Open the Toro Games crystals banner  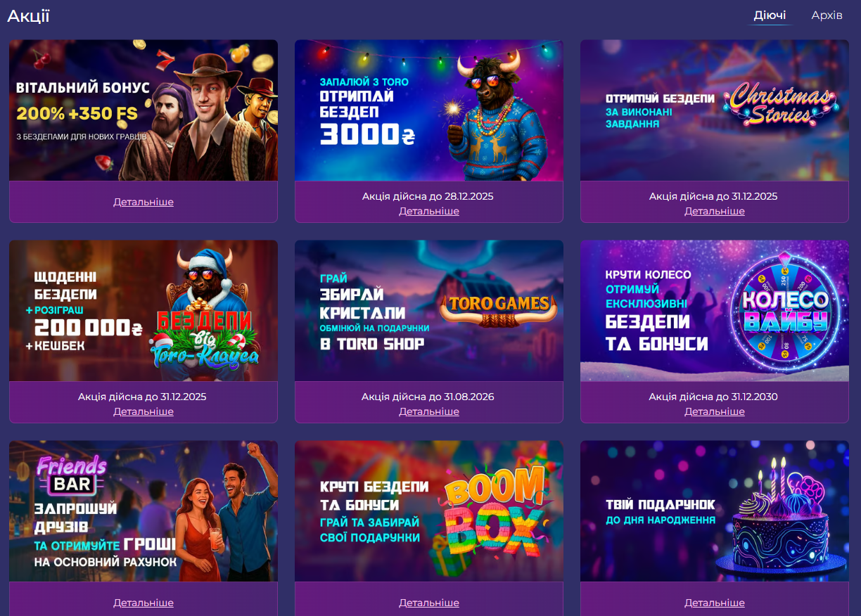point(429,311)
